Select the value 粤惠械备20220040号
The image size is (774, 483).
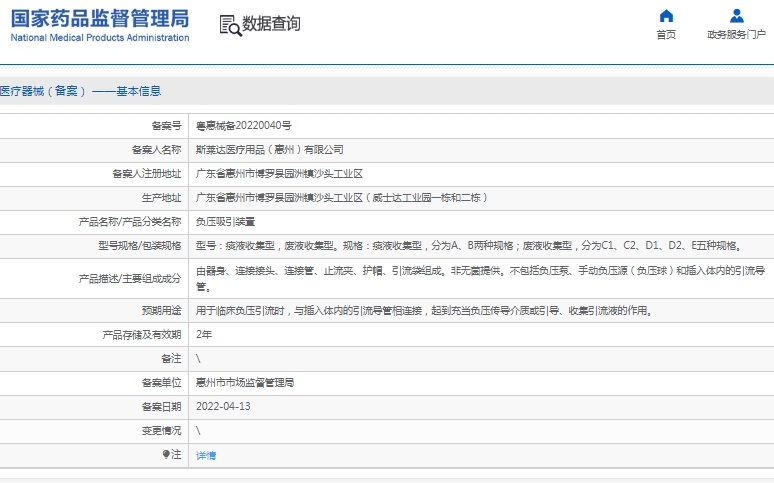tap(243, 126)
